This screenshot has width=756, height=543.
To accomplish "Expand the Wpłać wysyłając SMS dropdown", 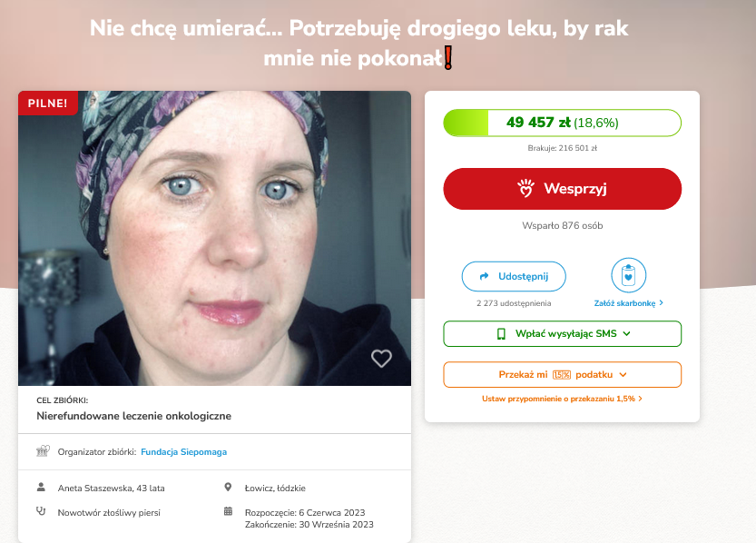I will (562, 334).
